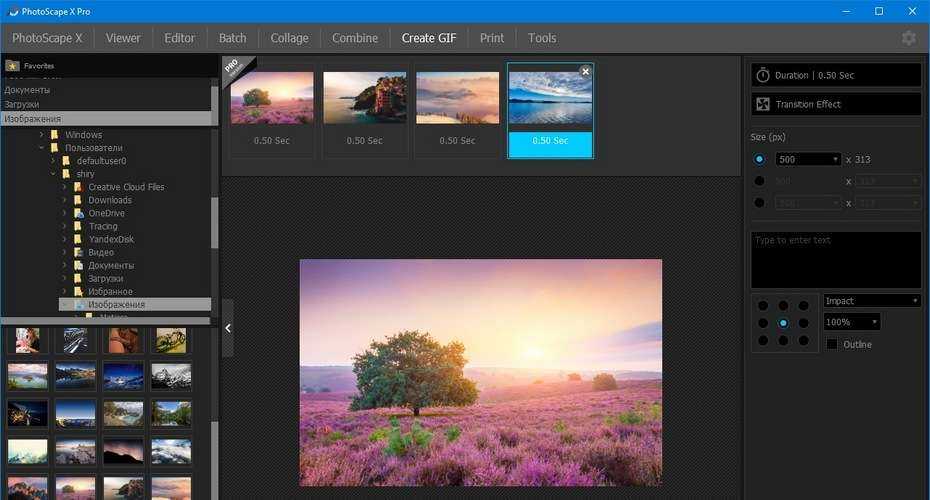Open the Impact font dropdown
Screen dimensions: 930x500
coord(871,300)
